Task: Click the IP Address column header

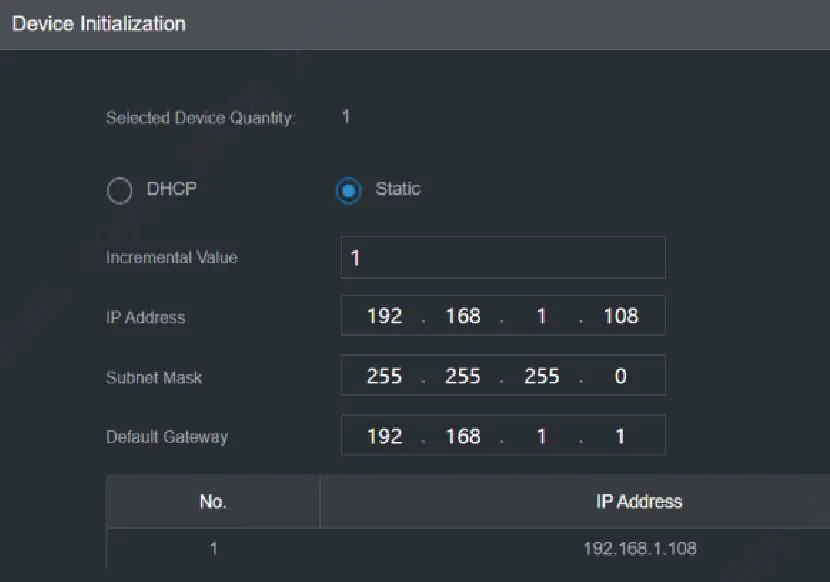Action: [638, 501]
